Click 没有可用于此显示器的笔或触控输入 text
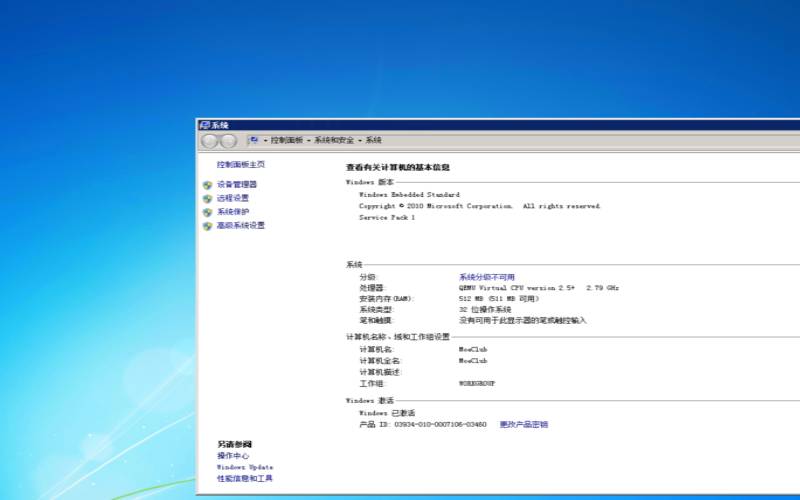The width and height of the screenshot is (800, 500). [523, 320]
